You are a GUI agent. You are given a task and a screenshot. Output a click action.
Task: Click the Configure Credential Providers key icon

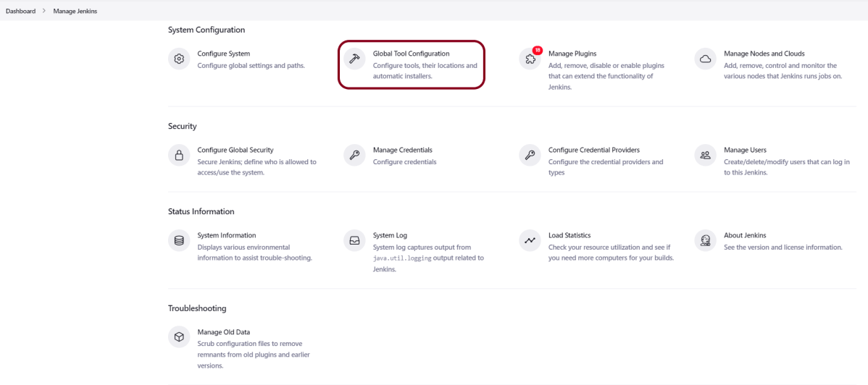530,156
